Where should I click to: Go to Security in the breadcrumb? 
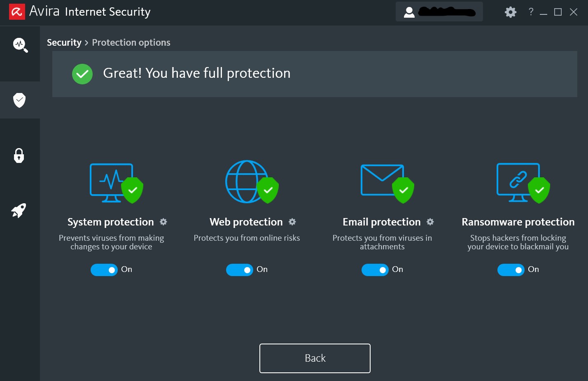pos(64,43)
